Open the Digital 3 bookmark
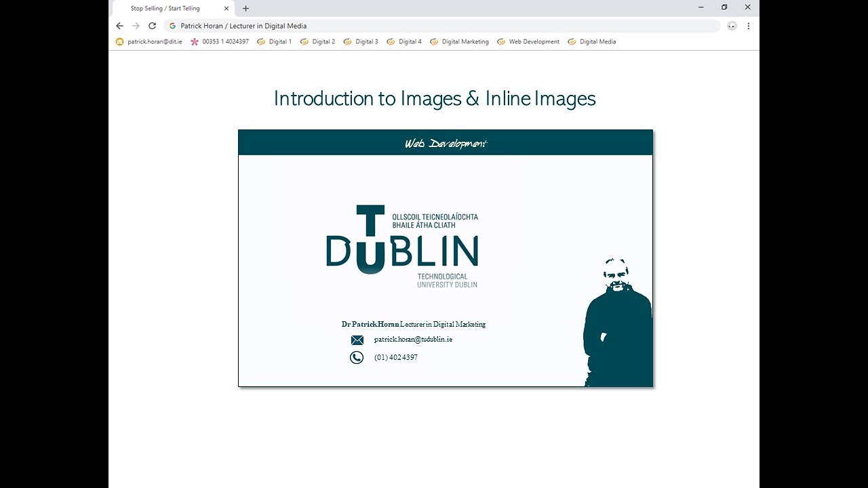 pyautogui.click(x=361, y=41)
